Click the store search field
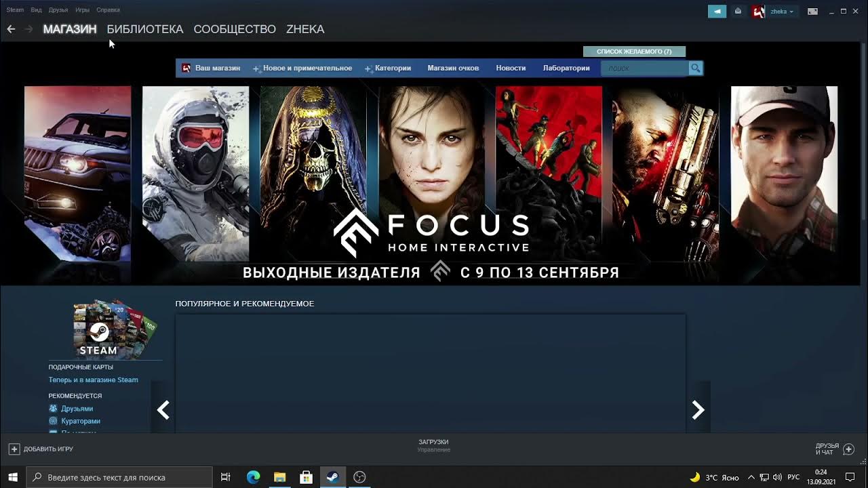The height and width of the screenshot is (488, 868). 644,68
